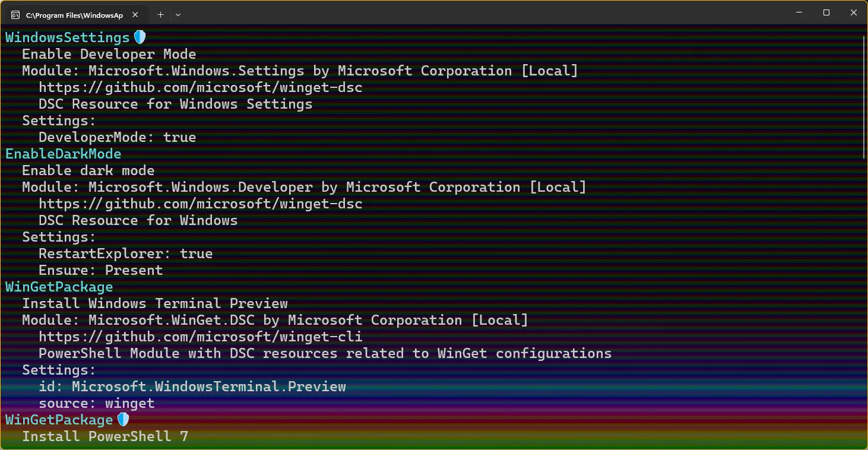Click the EnableDarkMode heading
The image size is (868, 450).
64,154
